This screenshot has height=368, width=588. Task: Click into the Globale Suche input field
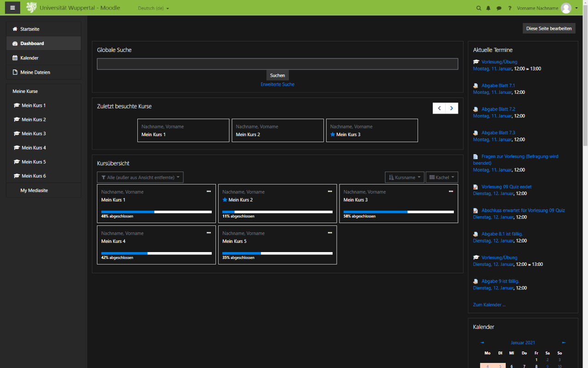tap(277, 64)
